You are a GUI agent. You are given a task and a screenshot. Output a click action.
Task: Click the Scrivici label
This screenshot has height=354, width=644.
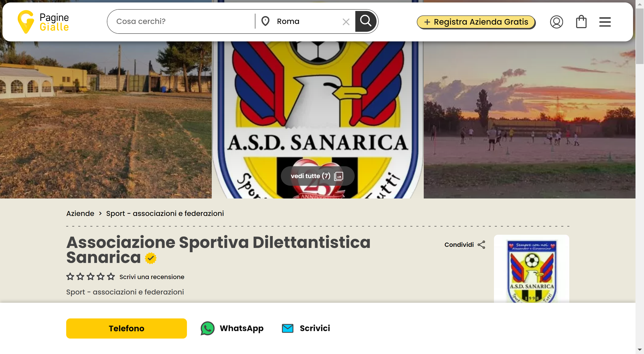315,328
